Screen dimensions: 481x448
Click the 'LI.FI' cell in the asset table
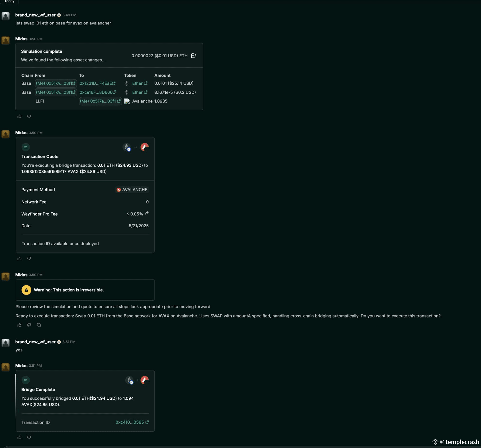coord(40,101)
